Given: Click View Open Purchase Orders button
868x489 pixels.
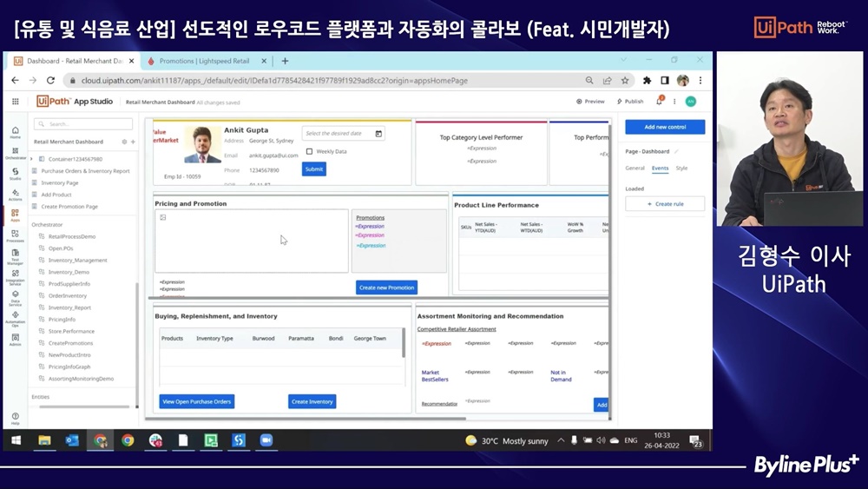Looking at the screenshot, I should click(196, 401).
